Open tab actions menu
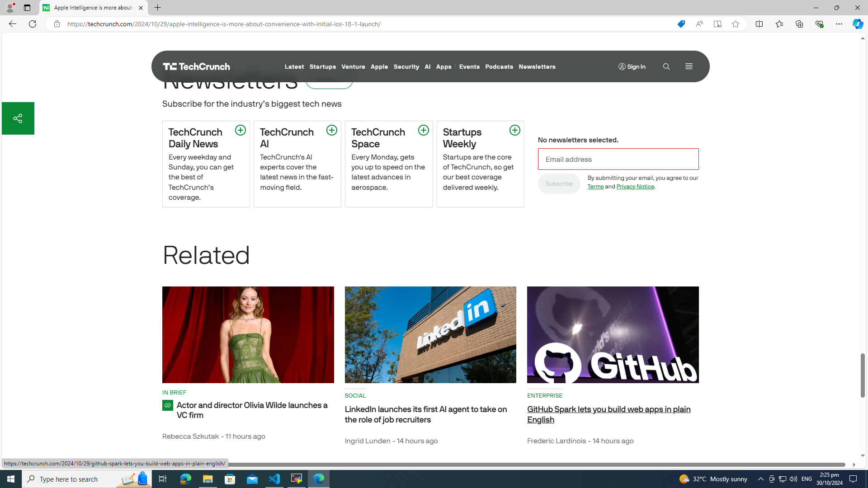 click(x=27, y=8)
